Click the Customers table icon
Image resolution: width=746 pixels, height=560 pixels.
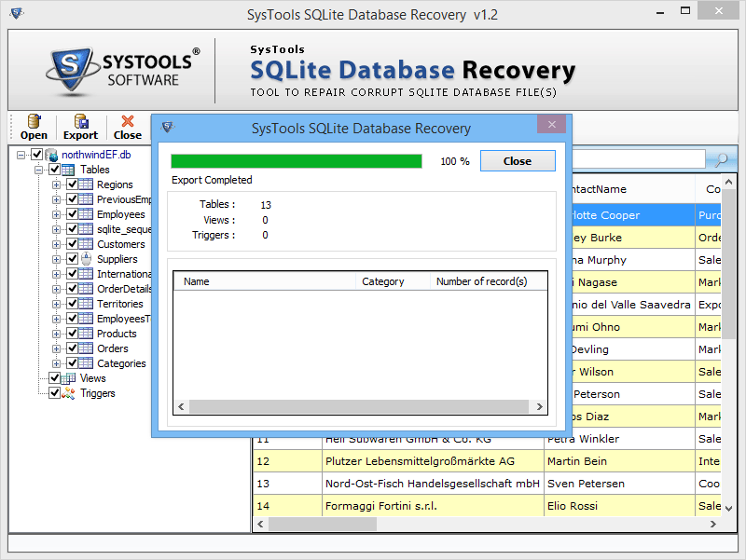click(86, 244)
